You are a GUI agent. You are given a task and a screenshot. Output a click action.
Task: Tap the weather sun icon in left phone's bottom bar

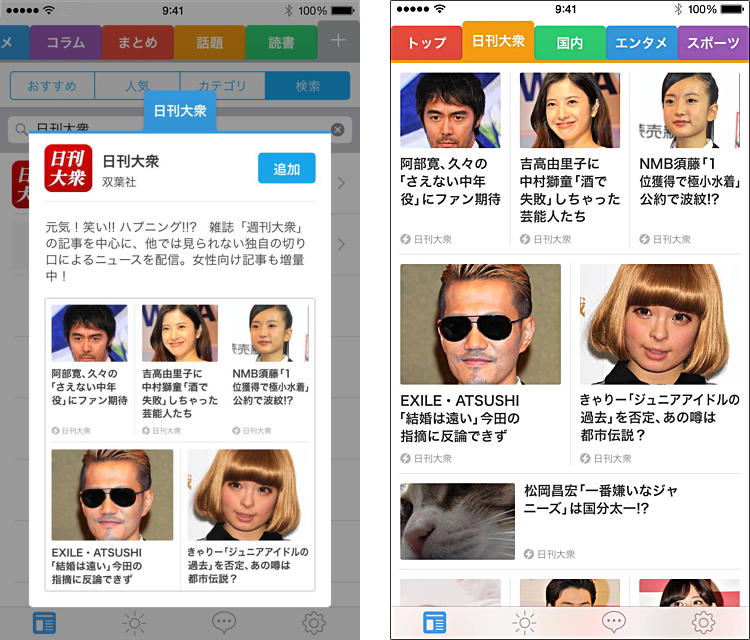click(134, 623)
